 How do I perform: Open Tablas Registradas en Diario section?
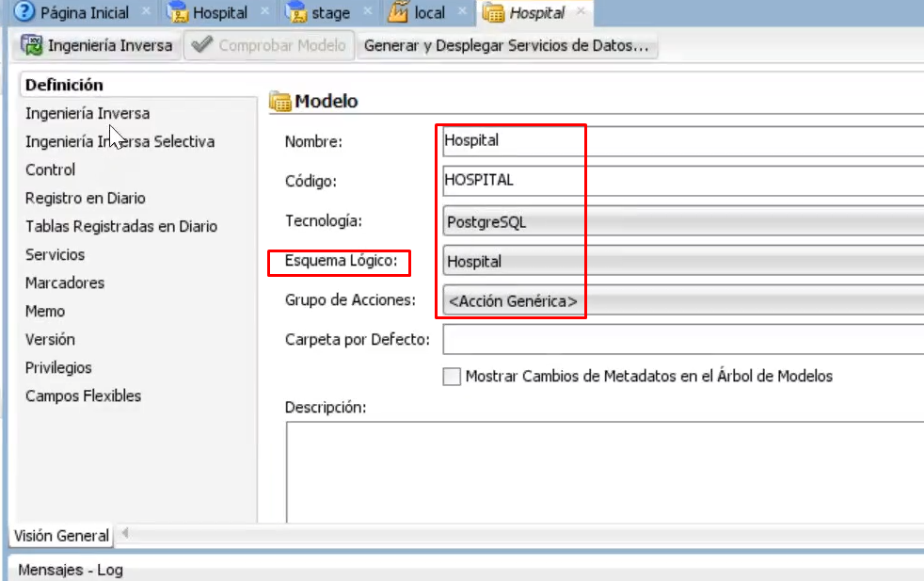[x=120, y=227]
